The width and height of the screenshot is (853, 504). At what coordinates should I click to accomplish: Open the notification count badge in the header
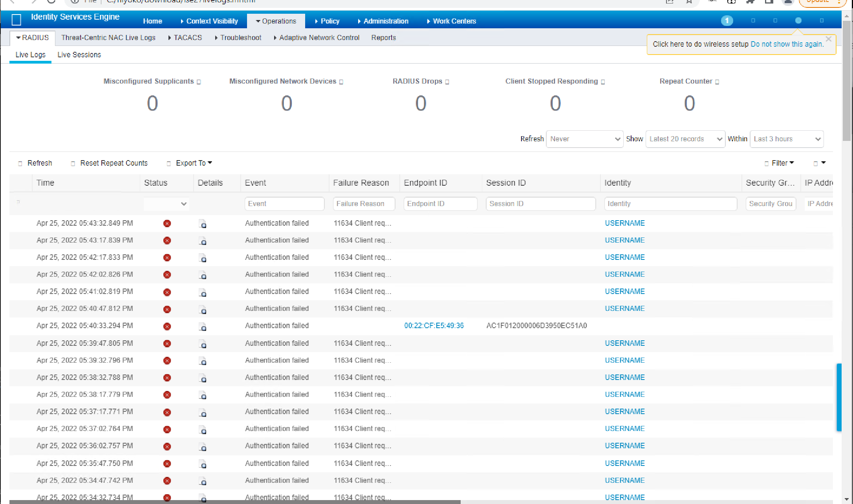click(727, 21)
